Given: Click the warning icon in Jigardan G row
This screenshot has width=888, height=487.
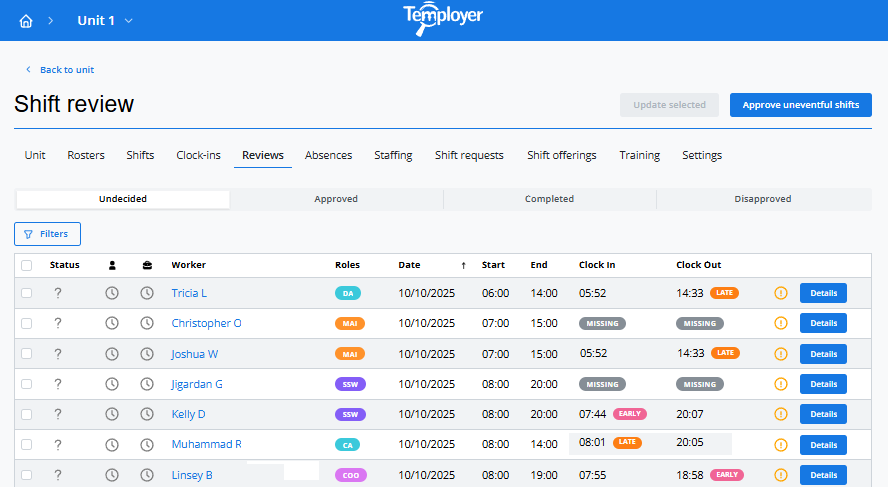Looking at the screenshot, I should [781, 384].
